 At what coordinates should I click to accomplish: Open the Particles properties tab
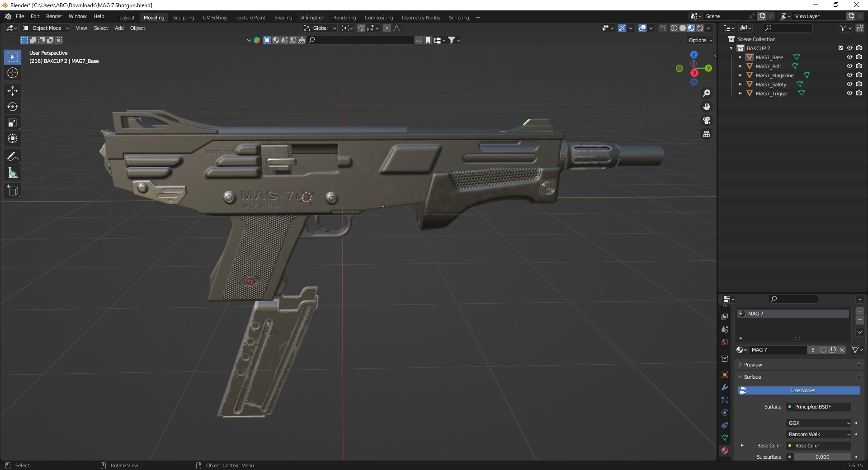[725, 400]
